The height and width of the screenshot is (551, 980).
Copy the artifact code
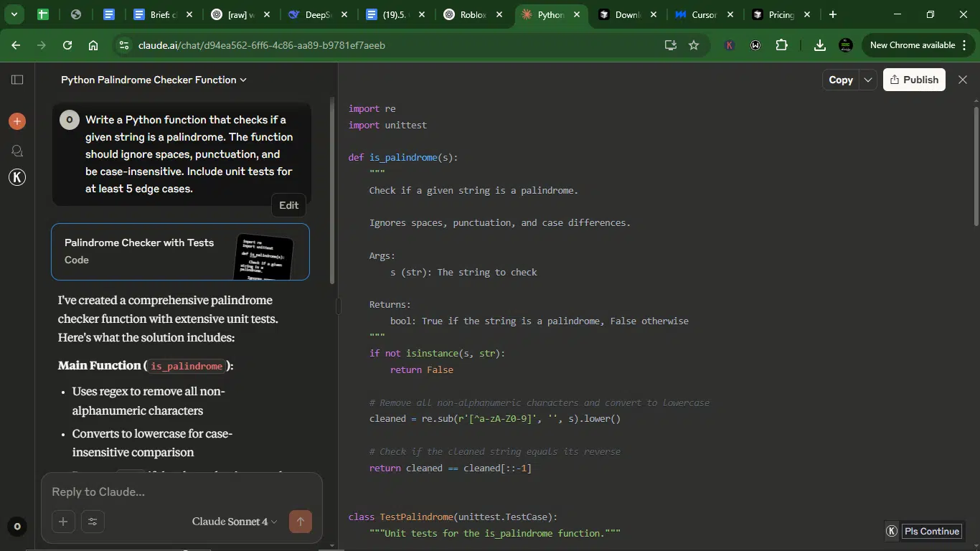pos(841,80)
